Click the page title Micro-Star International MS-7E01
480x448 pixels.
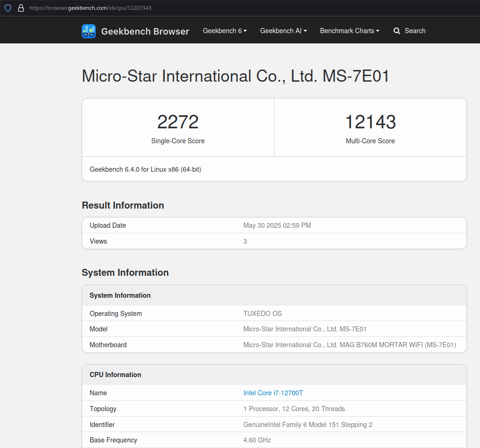(235, 76)
